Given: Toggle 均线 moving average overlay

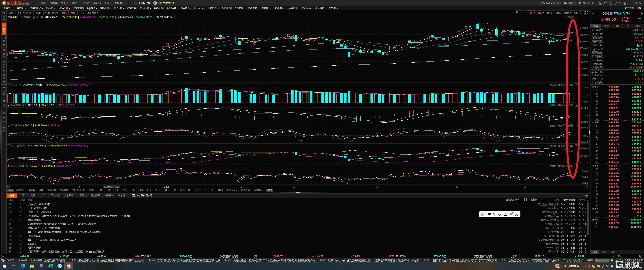Looking at the screenshot, I should tap(41, 190).
